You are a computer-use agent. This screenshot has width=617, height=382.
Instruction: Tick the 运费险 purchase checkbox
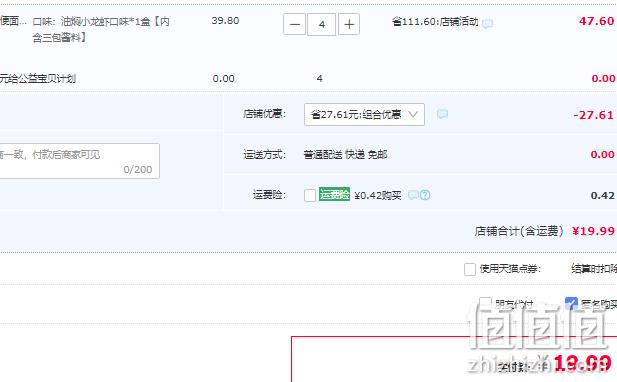(x=310, y=195)
